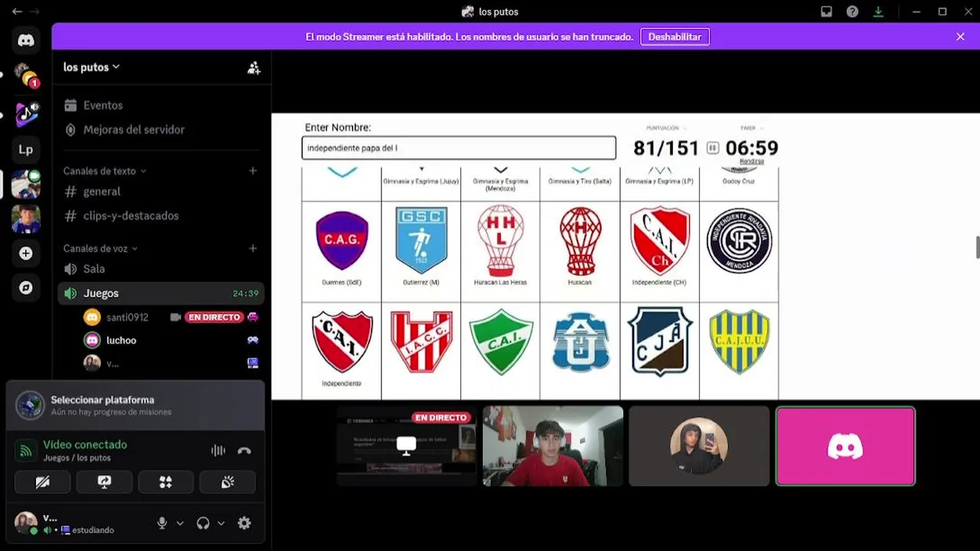Select the pink Discord-logo participant tile
The width and height of the screenshot is (980, 551).
845,446
